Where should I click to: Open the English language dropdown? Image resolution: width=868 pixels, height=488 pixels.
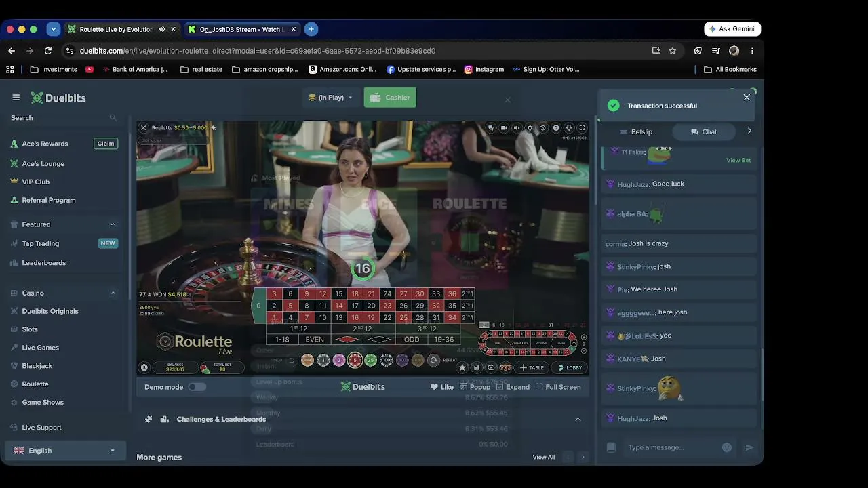[65, 451]
